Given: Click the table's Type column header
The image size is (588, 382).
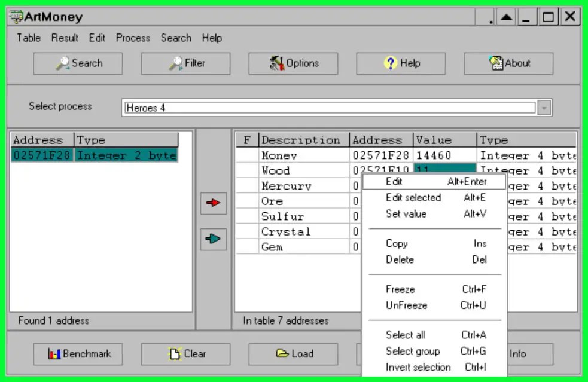Looking at the screenshot, I should [x=526, y=140].
